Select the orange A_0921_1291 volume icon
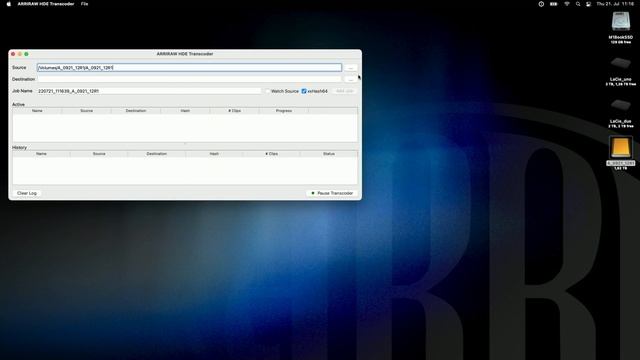 (620, 147)
